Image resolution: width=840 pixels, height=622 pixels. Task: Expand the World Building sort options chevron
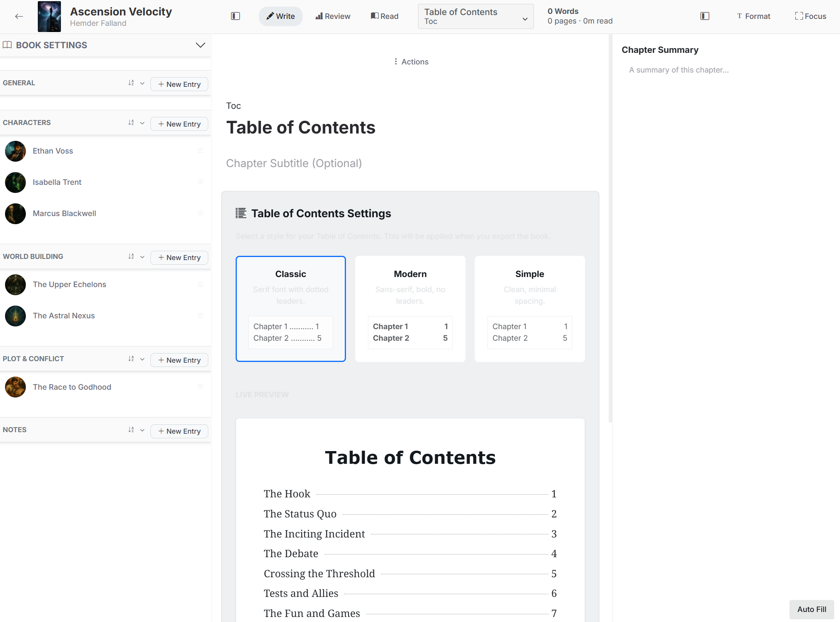click(x=142, y=257)
